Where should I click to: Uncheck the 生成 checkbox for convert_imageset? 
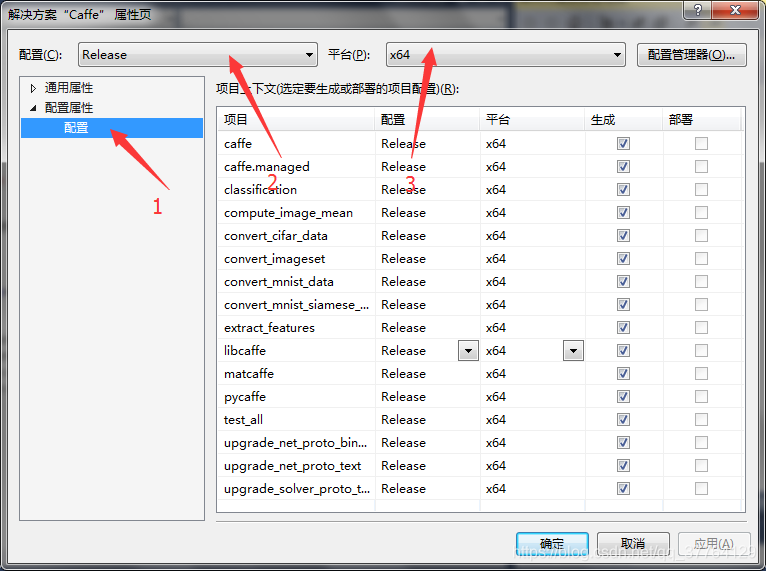pos(623,258)
